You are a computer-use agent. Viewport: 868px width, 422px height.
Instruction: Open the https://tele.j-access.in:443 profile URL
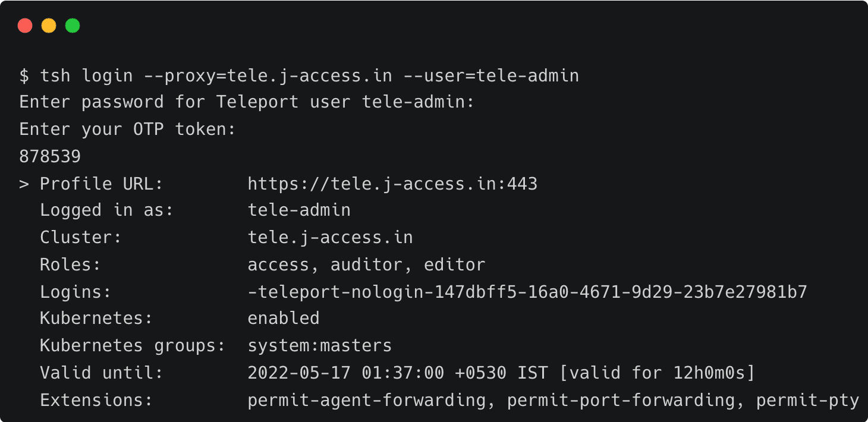tap(392, 184)
